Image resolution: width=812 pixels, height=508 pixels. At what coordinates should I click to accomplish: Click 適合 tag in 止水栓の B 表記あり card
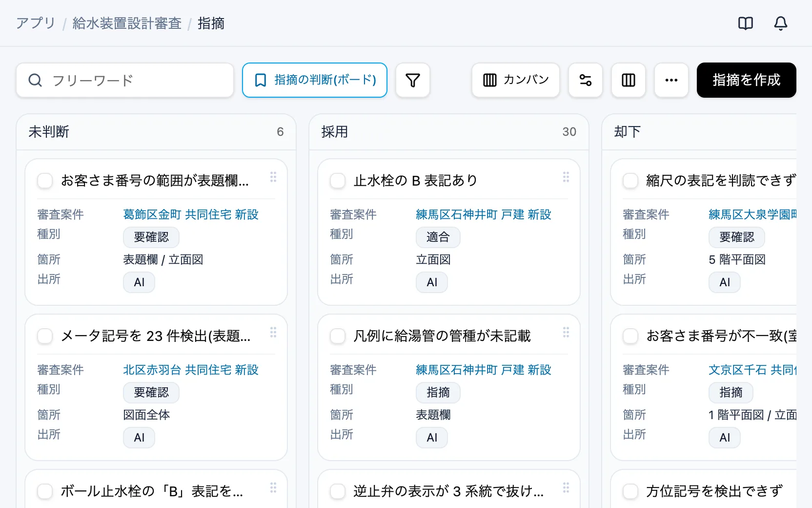click(438, 237)
